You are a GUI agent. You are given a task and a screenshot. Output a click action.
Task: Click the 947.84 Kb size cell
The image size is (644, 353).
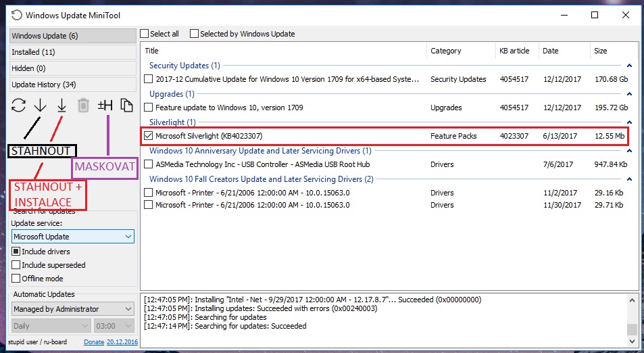tap(611, 164)
